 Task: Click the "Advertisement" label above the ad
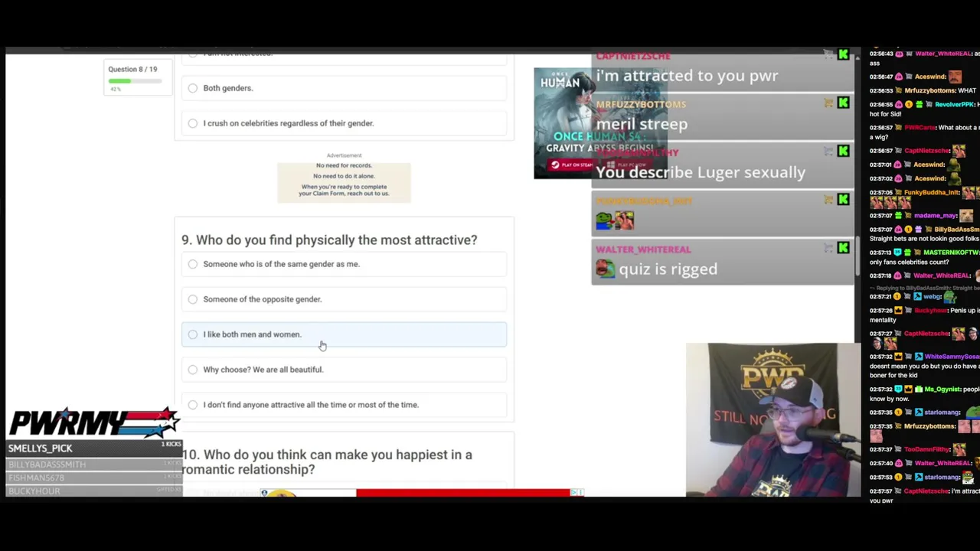click(344, 155)
